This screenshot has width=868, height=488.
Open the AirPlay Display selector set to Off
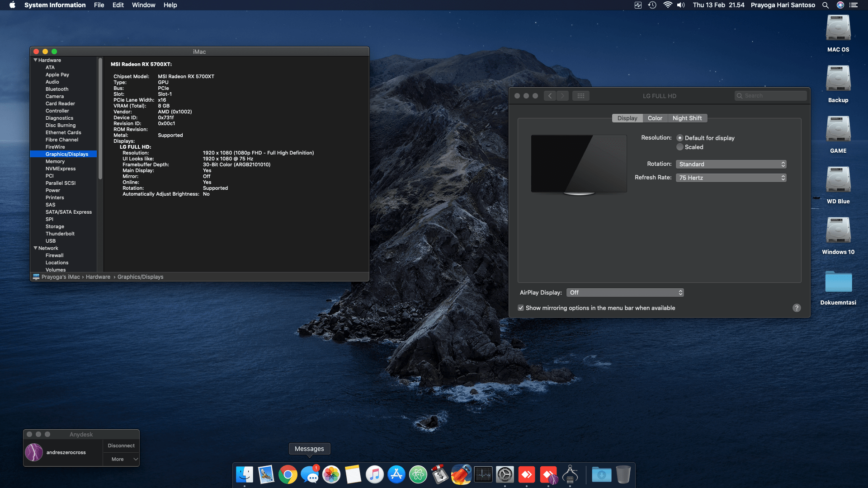pyautogui.click(x=625, y=292)
